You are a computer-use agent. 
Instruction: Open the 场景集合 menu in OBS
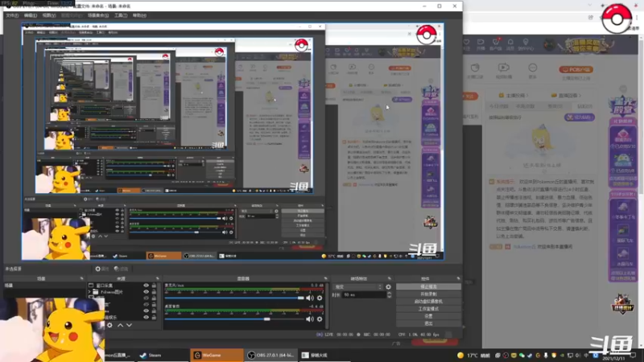pyautogui.click(x=98, y=15)
